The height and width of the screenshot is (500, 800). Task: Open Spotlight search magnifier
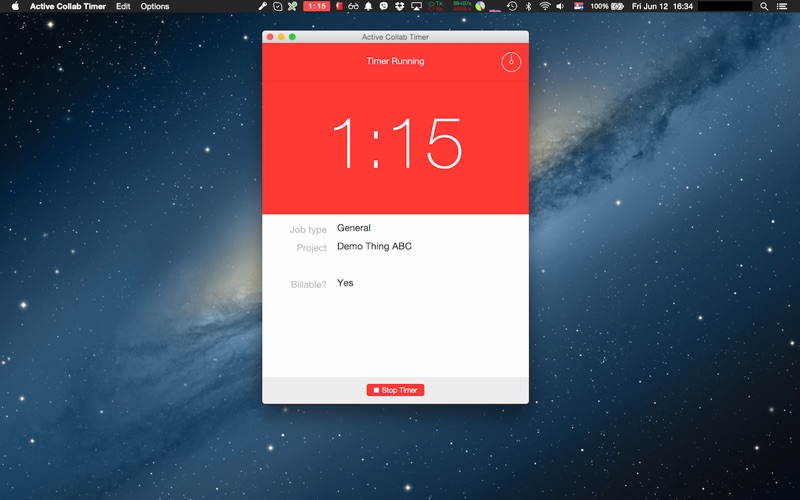(764, 6)
